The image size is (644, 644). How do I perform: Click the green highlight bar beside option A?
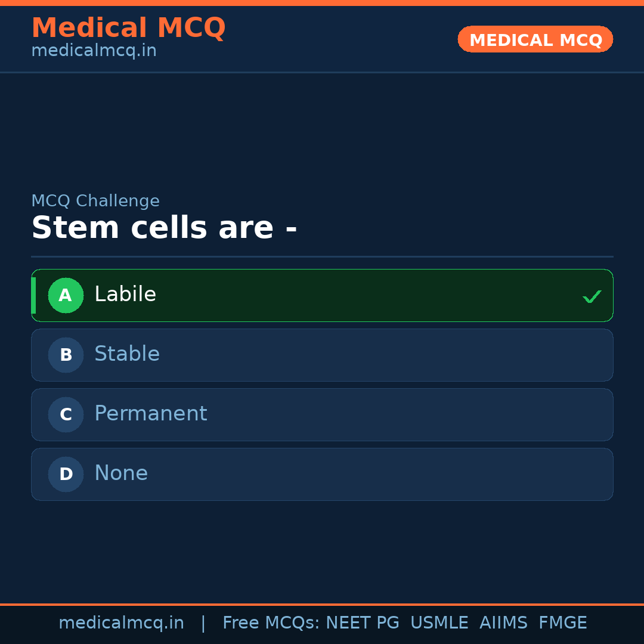click(33, 295)
